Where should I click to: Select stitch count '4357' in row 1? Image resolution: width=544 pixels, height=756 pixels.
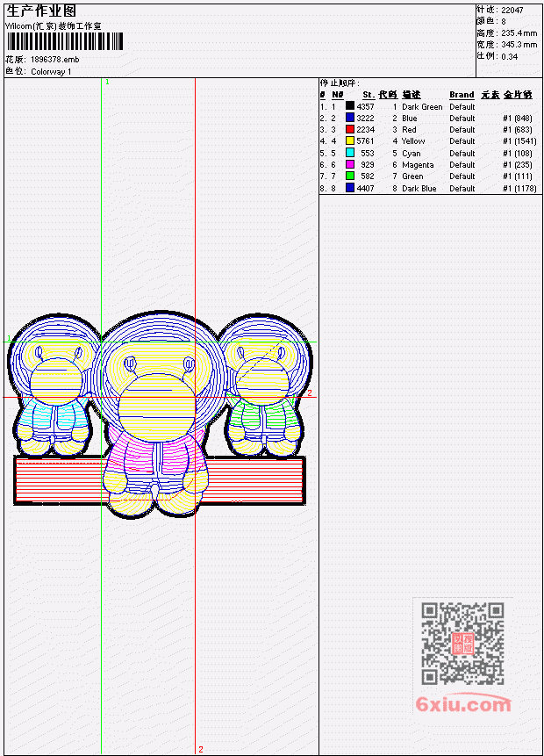pyautogui.click(x=365, y=106)
